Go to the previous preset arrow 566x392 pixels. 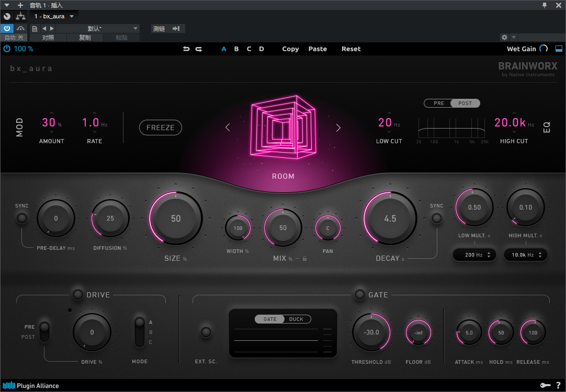pyautogui.click(x=44, y=29)
